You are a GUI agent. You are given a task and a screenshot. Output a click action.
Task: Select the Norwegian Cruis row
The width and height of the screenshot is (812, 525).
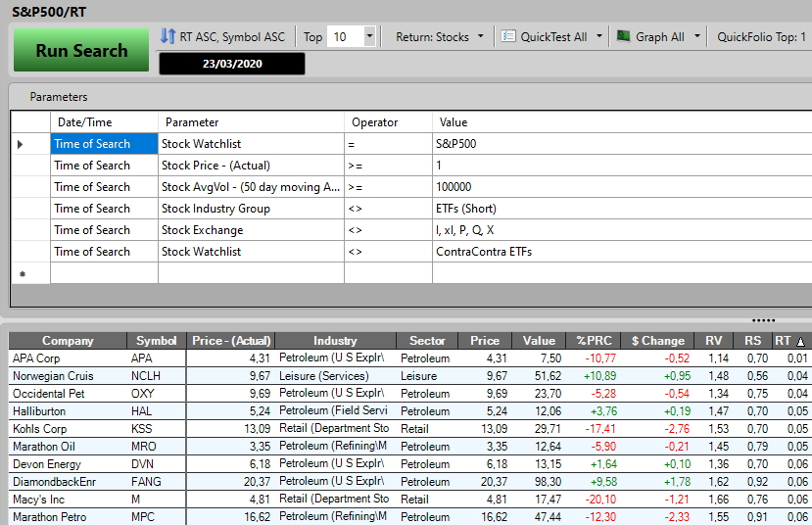(410, 376)
